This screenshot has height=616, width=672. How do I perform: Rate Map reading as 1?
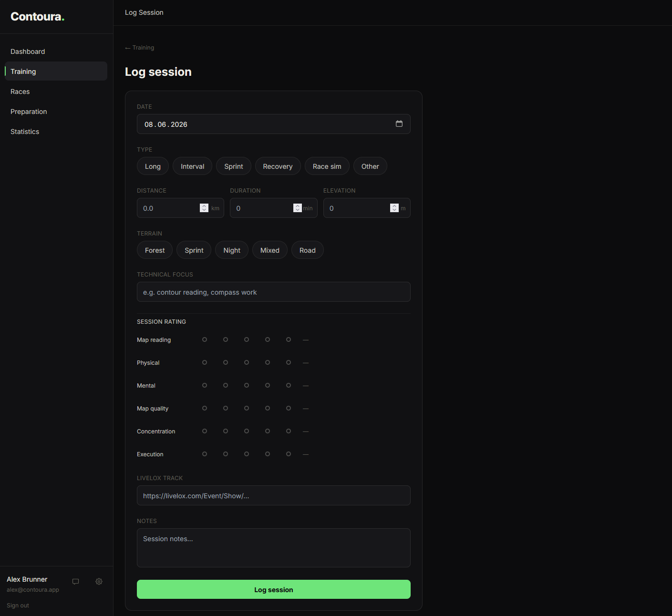pyautogui.click(x=205, y=339)
